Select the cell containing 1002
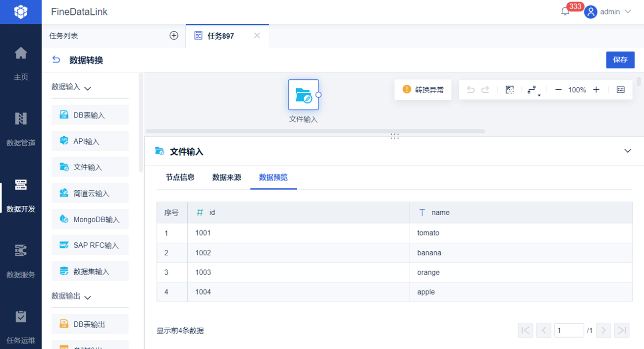The image size is (644, 349). [299, 253]
